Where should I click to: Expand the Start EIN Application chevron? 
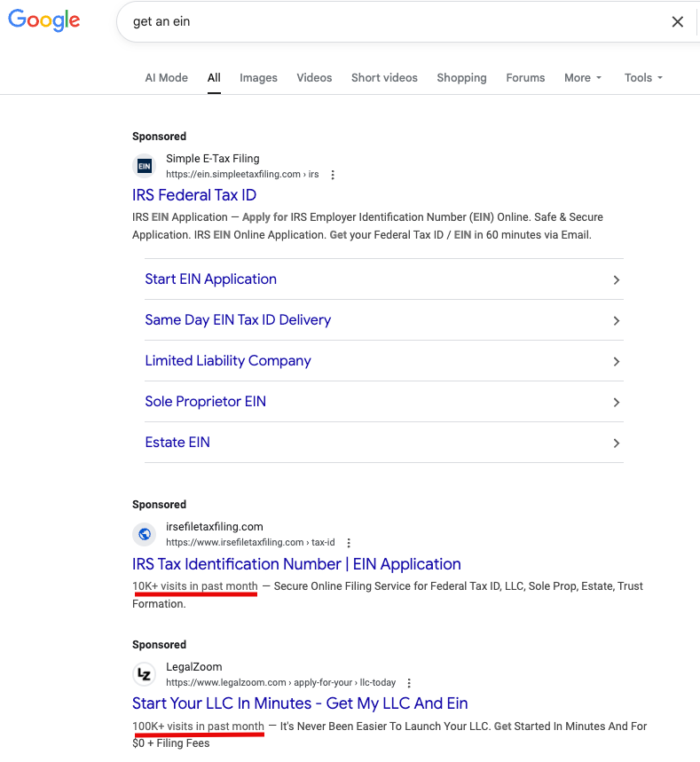click(x=617, y=280)
